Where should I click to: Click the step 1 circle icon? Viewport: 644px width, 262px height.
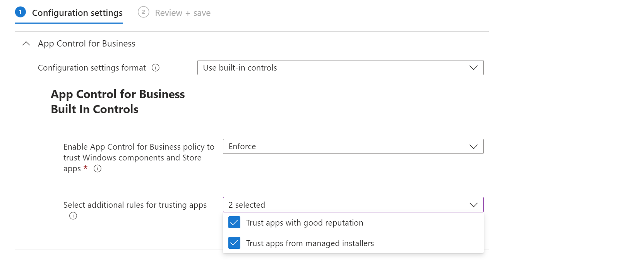coord(21,12)
